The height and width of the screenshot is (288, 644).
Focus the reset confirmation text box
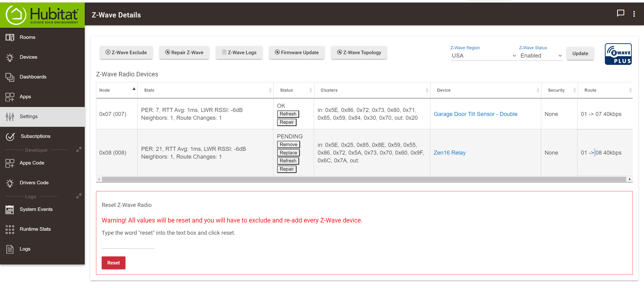(x=128, y=244)
